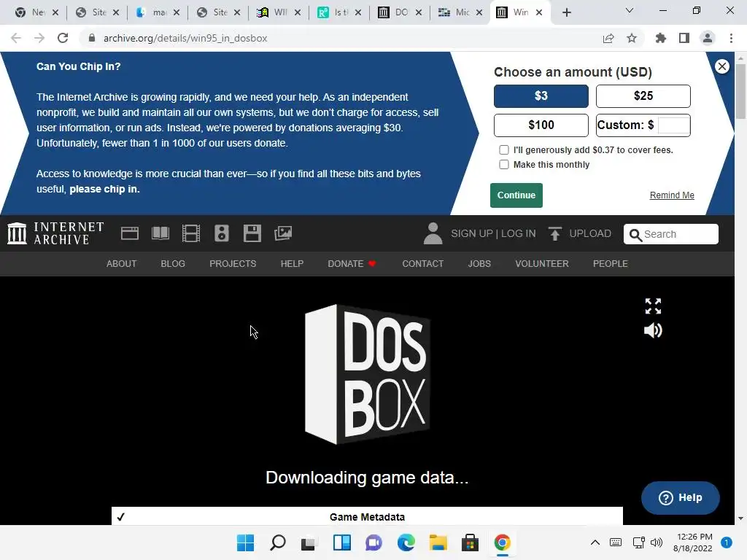Click the address bar URL

(x=185, y=38)
